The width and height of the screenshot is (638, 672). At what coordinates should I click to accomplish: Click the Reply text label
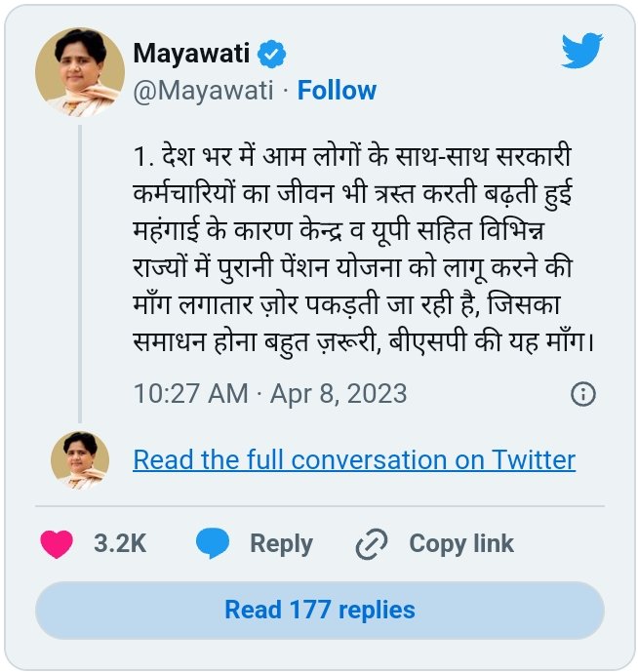click(x=281, y=544)
